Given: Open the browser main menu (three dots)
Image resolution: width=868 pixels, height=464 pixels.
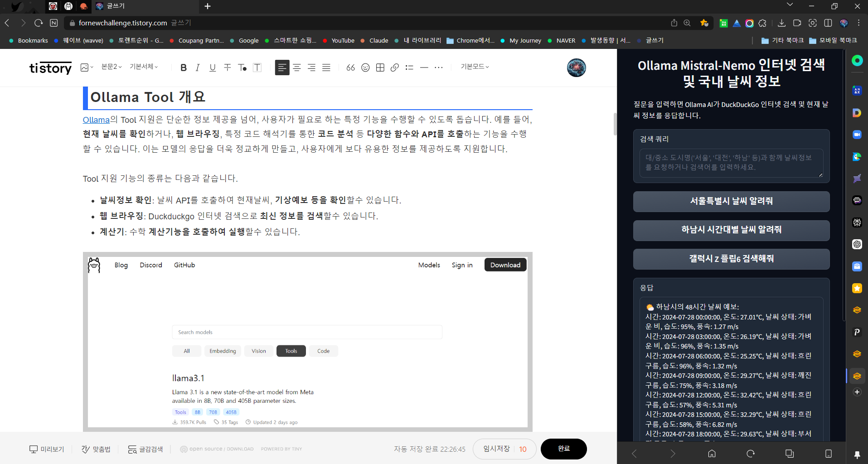Looking at the screenshot, I should (858, 23).
